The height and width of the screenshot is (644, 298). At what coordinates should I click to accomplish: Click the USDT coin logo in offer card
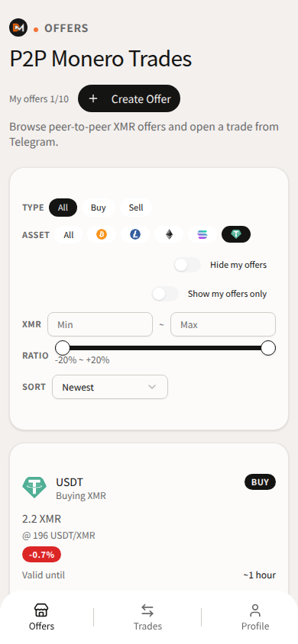[x=34, y=488]
